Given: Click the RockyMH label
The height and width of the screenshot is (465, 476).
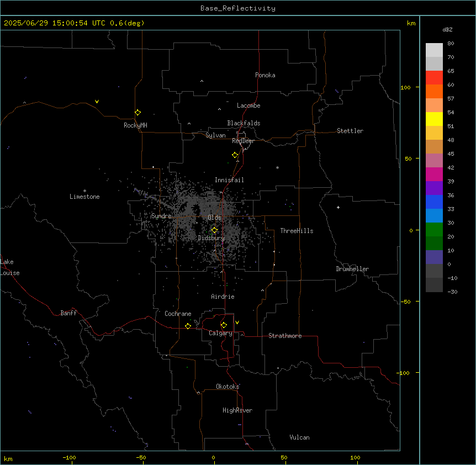Looking at the screenshot, I should pos(135,125).
